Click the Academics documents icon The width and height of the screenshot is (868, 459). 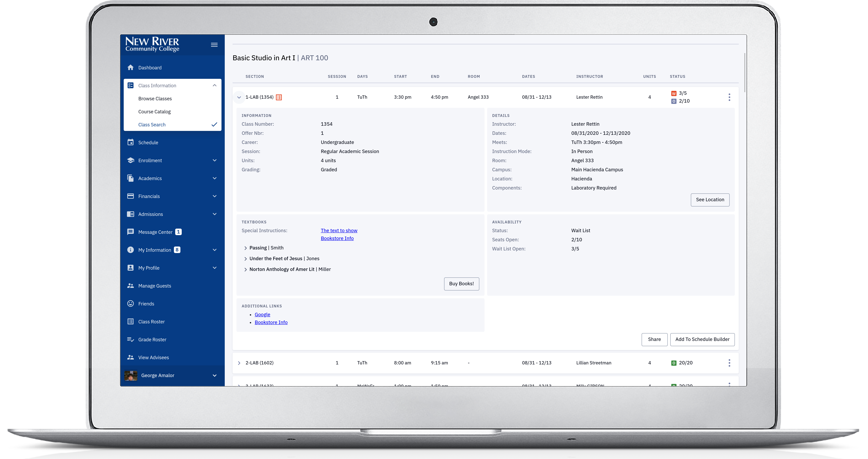point(130,178)
